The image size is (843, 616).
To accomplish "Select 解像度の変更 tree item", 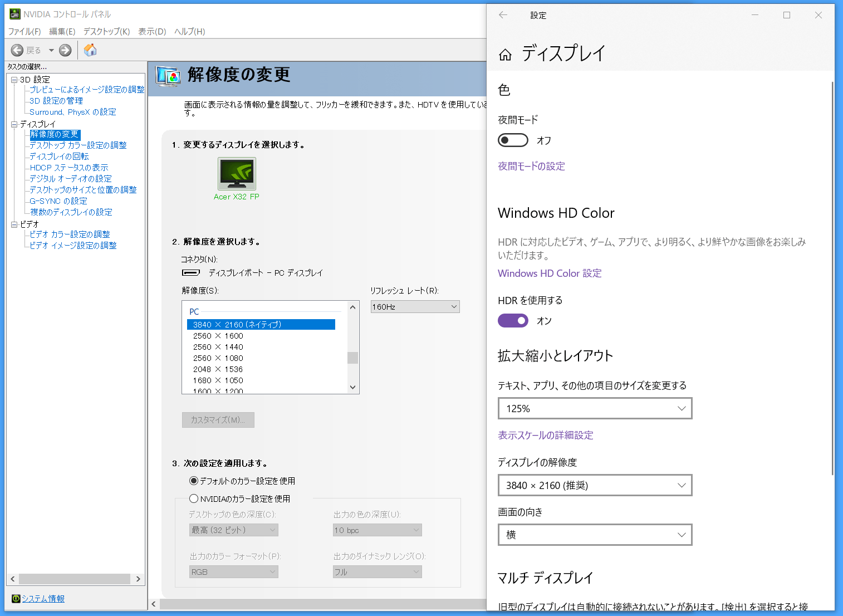I will click(x=55, y=134).
